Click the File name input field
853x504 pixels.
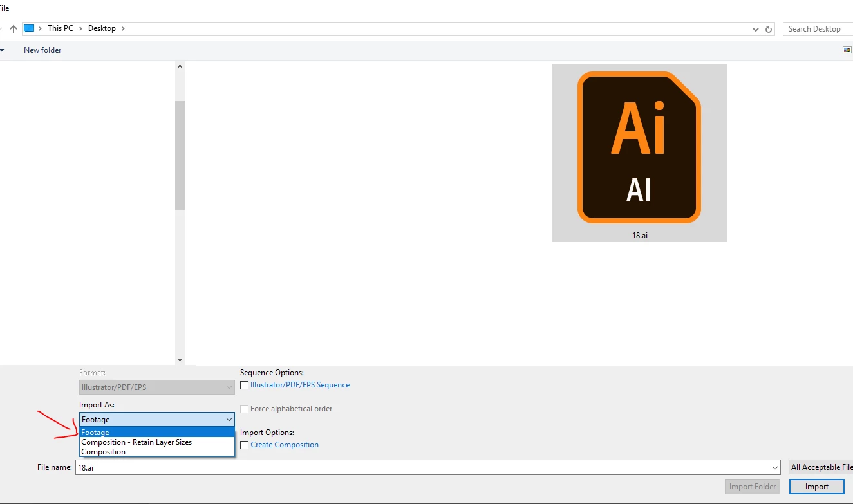(428, 467)
